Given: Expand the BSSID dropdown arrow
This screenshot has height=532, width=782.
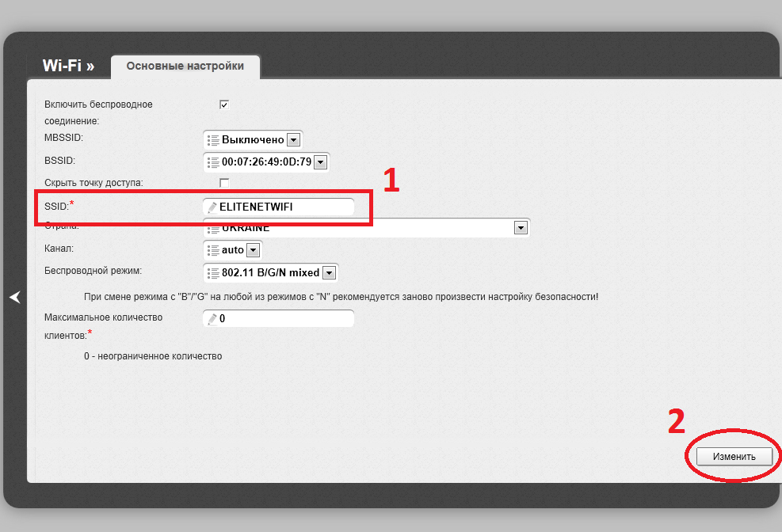Looking at the screenshot, I should [x=320, y=162].
